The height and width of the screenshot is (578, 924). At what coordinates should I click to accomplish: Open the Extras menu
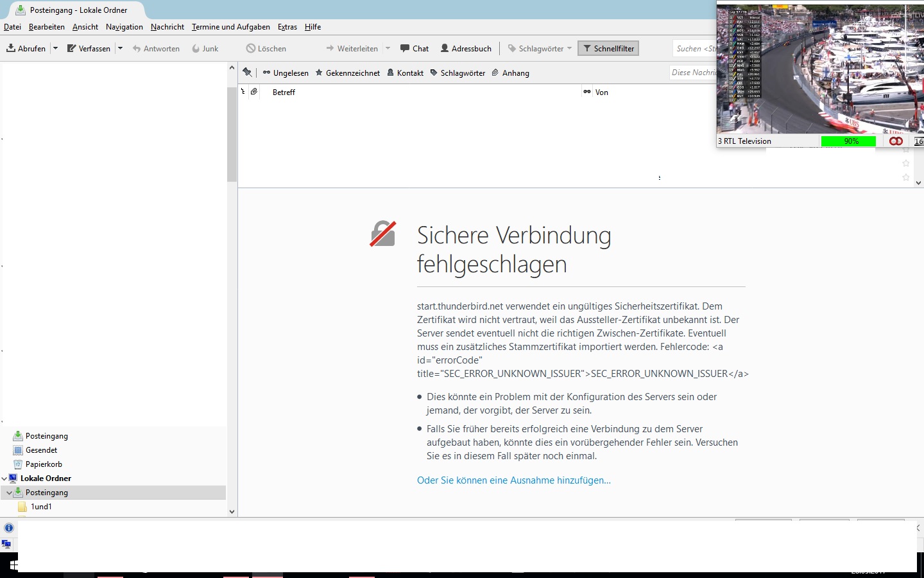coord(287,27)
